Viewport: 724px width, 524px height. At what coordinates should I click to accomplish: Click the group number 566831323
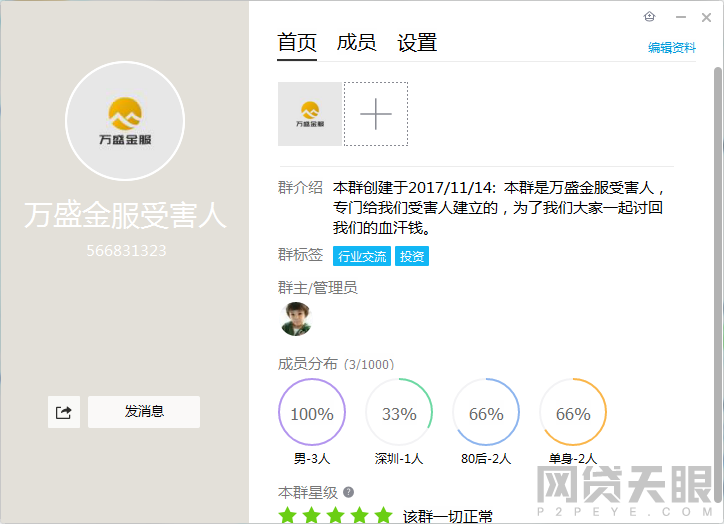[x=126, y=251]
